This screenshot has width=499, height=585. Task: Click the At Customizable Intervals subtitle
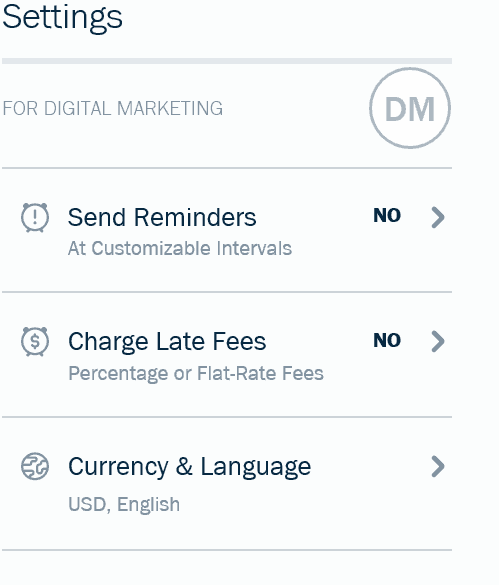coord(180,248)
